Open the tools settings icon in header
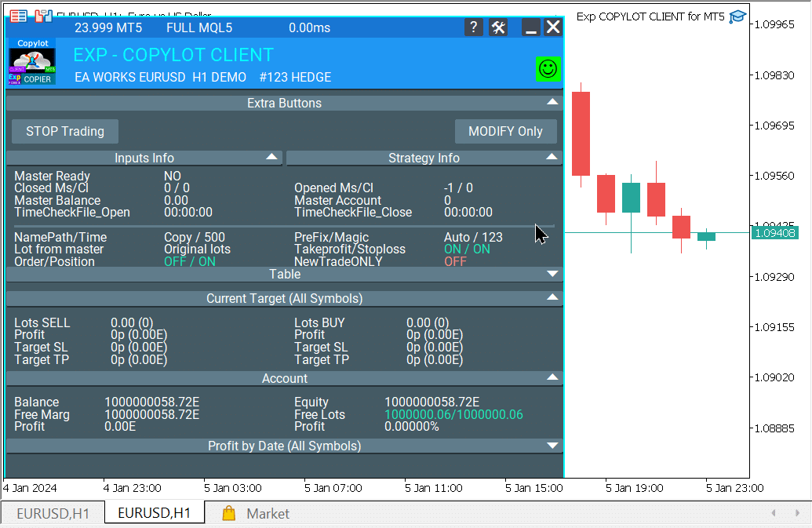This screenshot has height=528, width=812. pos(498,27)
